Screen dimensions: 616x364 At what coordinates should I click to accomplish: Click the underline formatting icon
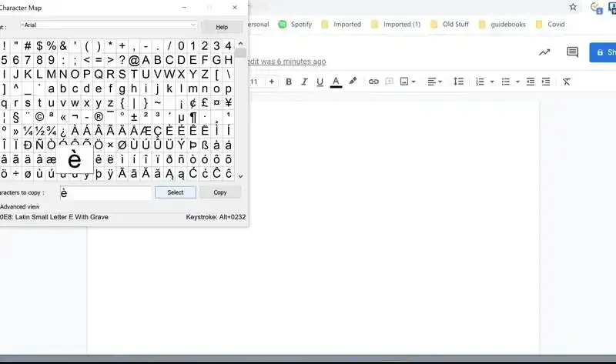tap(320, 82)
